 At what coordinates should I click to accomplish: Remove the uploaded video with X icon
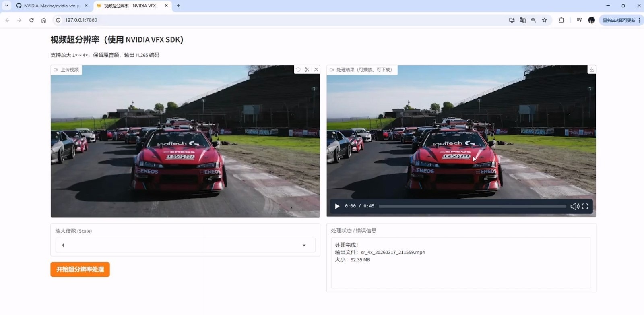pos(316,70)
